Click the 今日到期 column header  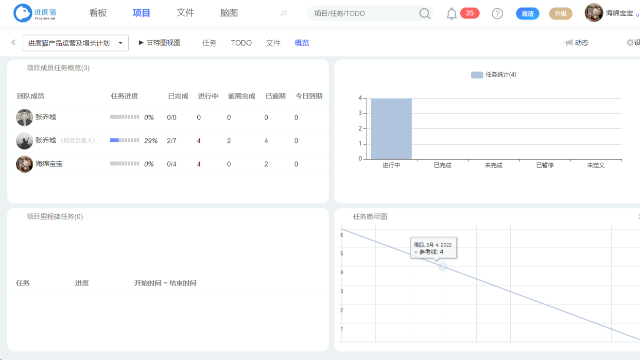pos(309,96)
